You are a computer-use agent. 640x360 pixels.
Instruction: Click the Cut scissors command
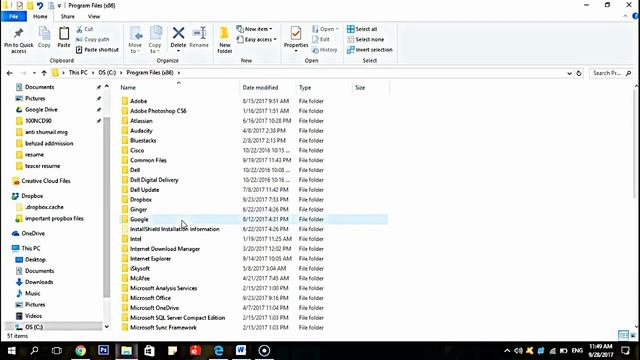pos(85,29)
